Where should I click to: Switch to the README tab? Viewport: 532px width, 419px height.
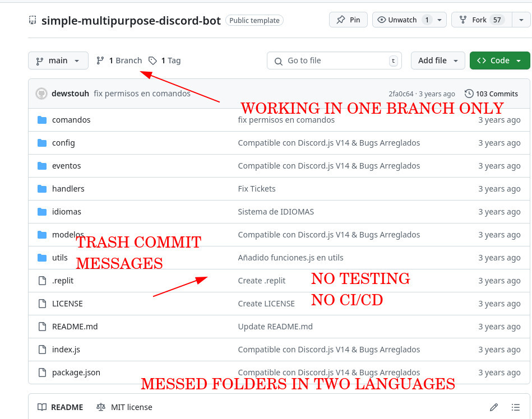[x=60, y=407]
